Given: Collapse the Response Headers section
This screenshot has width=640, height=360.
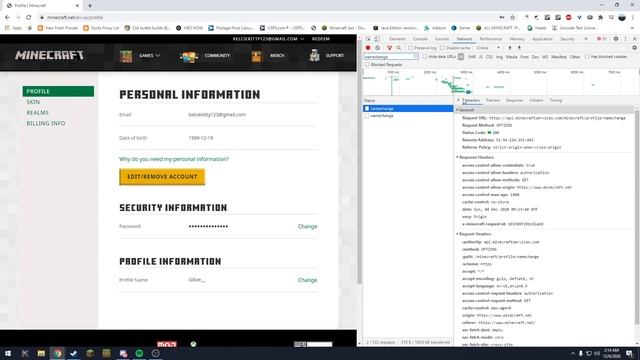Looking at the screenshot, I should (x=475, y=157).
